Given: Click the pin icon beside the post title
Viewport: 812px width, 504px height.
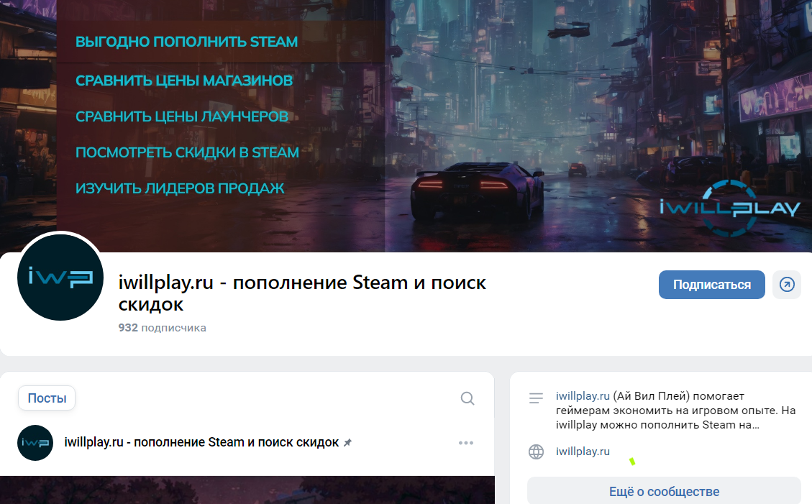Looking at the screenshot, I should click(347, 443).
